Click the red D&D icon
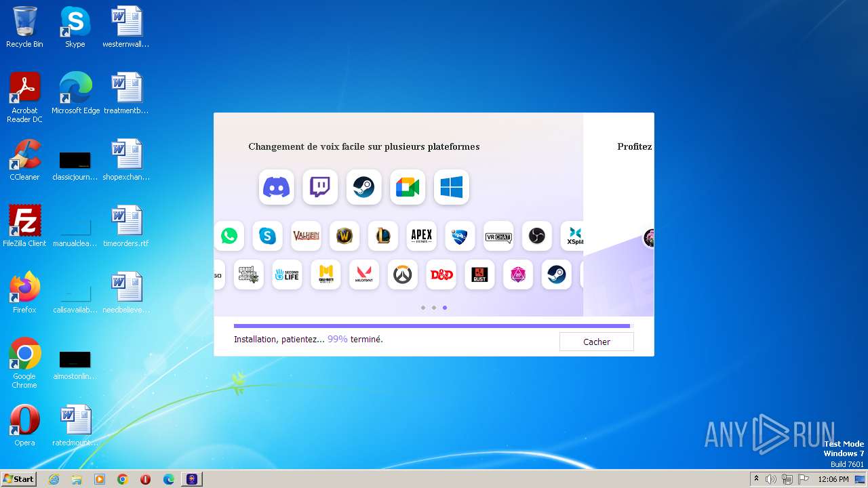 tap(441, 274)
